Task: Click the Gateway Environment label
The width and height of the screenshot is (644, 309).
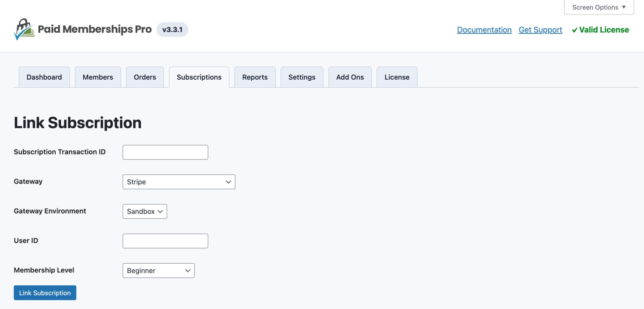Action: click(x=50, y=211)
